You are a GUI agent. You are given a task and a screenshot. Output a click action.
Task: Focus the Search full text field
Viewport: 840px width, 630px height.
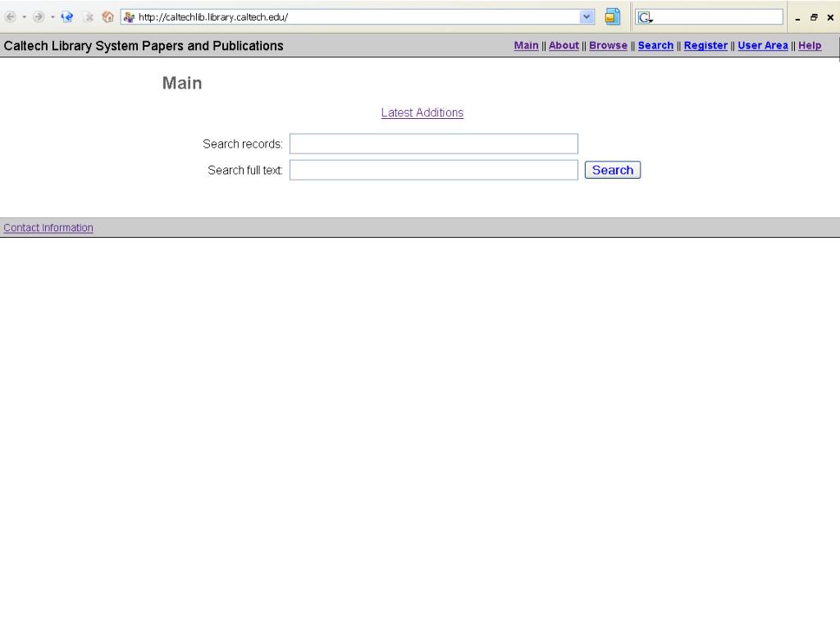(434, 170)
